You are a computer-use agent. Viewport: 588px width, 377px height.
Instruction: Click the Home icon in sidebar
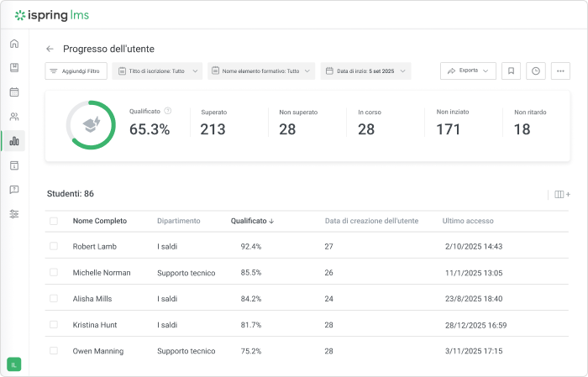coord(14,44)
